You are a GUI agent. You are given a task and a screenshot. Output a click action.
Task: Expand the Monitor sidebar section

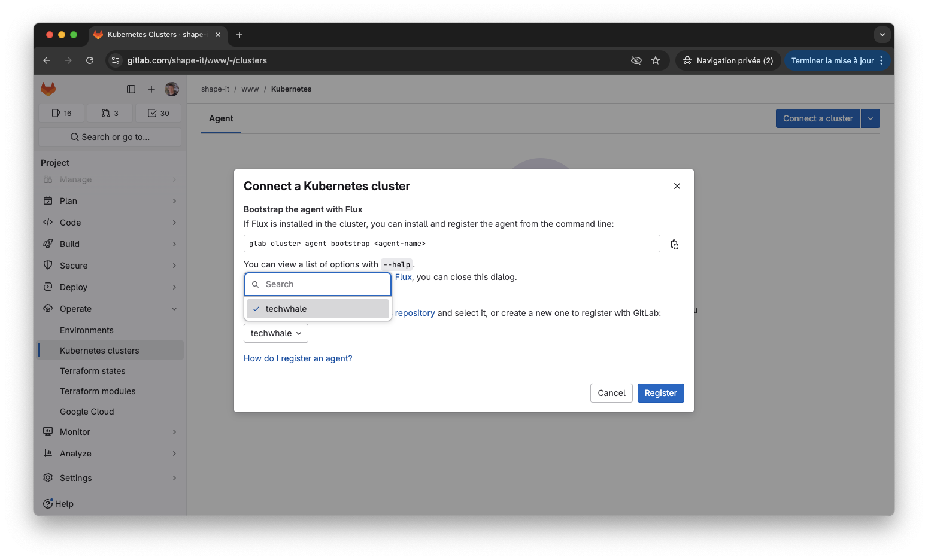pos(110,432)
